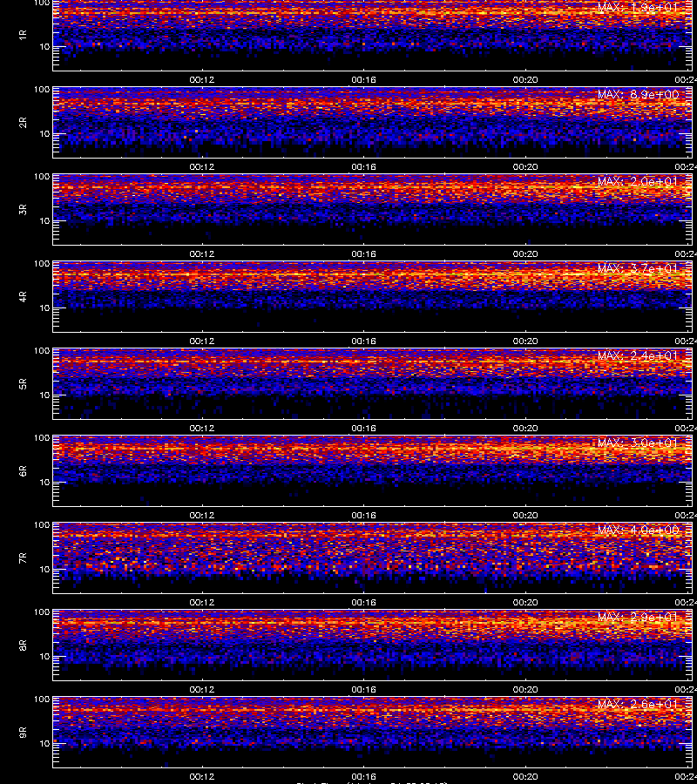Click the 9R panel label
697x784 pixels.
tap(23, 732)
